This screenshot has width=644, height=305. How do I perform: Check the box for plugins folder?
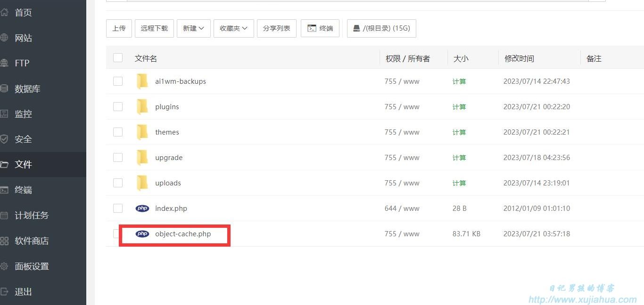pyautogui.click(x=118, y=107)
